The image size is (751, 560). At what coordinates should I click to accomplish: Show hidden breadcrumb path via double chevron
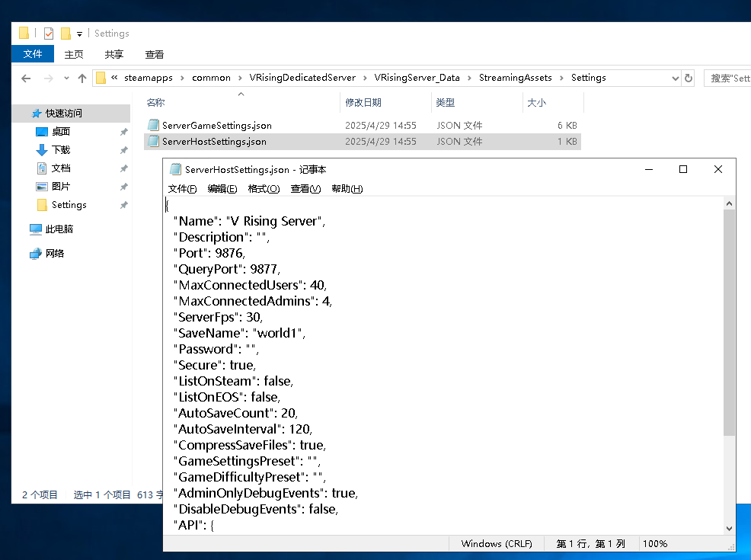pyautogui.click(x=114, y=77)
